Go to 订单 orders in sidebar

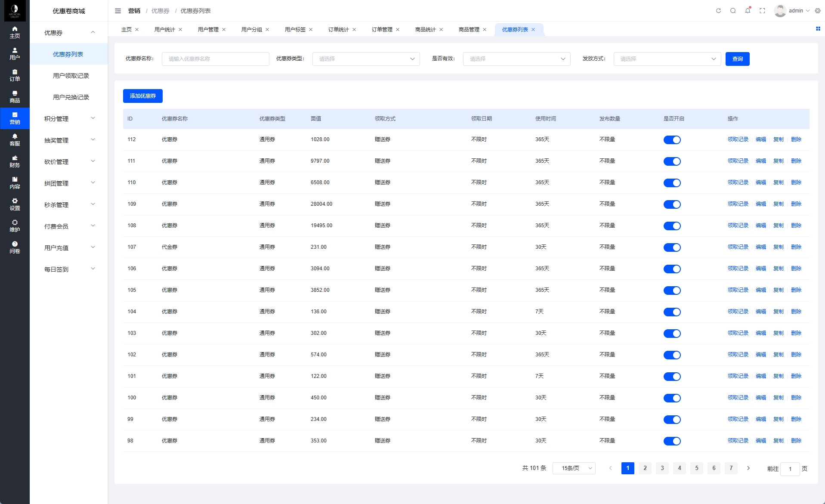[x=15, y=75]
